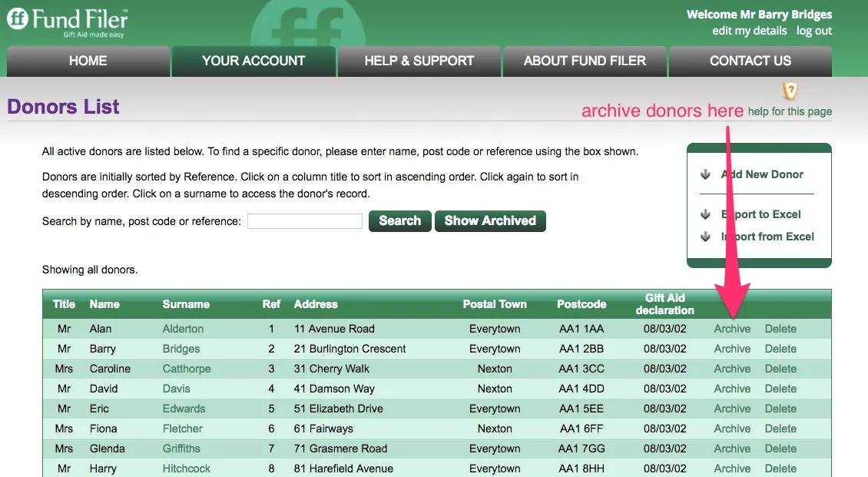Delete donor Eric Edwards
Image resolution: width=868 pixels, height=477 pixels.
pyautogui.click(x=780, y=409)
